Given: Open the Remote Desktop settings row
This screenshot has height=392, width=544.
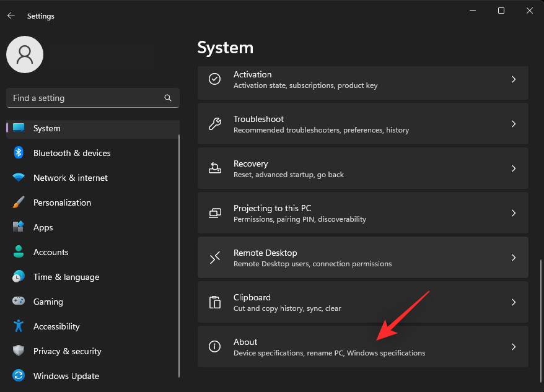Looking at the screenshot, I should 363,257.
